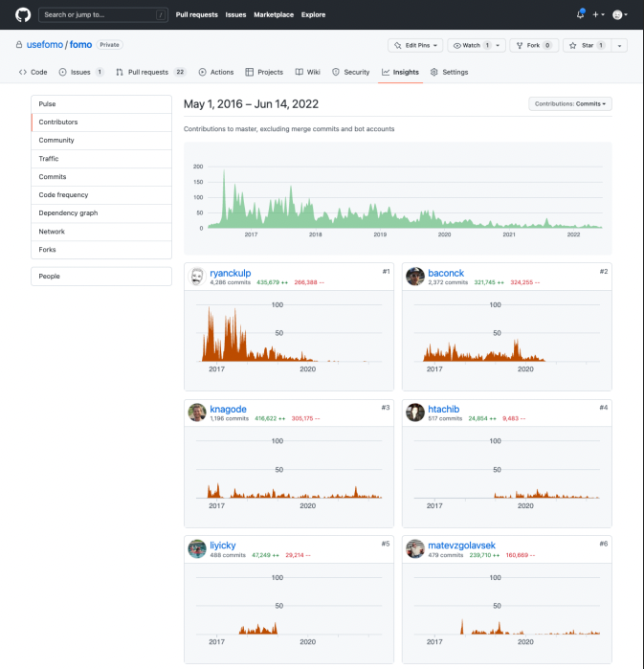Switch to the Actions tab
This screenshot has height=669, width=644.
pyautogui.click(x=216, y=72)
